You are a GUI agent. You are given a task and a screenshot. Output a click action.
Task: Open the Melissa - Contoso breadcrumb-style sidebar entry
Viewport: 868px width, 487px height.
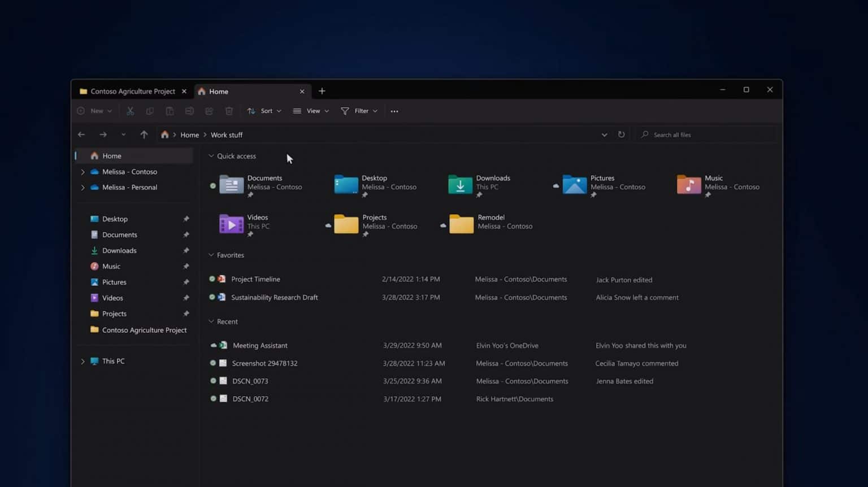[x=129, y=172]
